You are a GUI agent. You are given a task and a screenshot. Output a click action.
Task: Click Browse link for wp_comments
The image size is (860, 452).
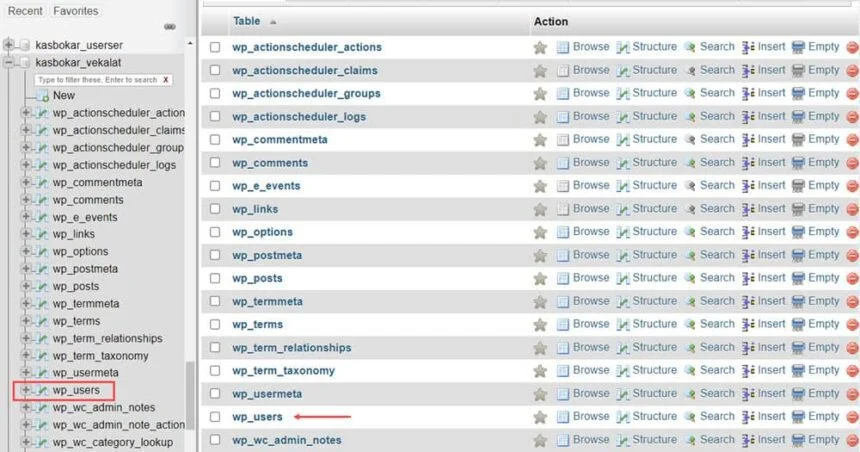591,163
